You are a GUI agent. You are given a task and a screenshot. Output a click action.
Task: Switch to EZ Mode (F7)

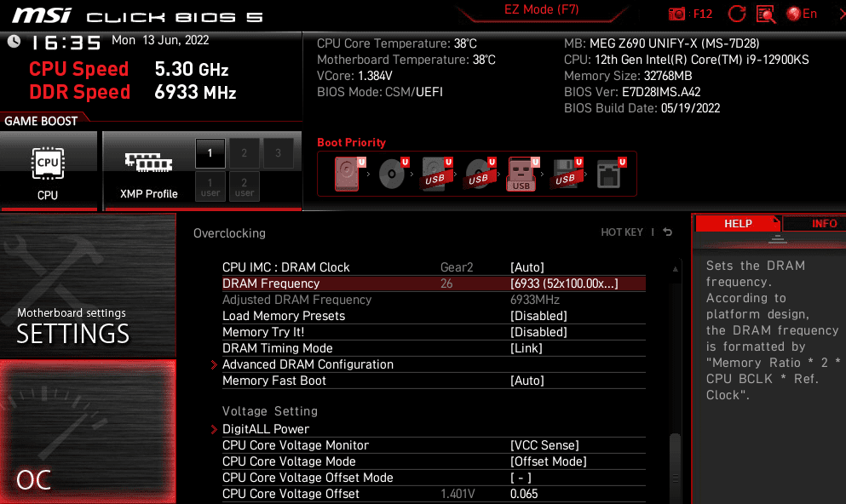pos(541,9)
